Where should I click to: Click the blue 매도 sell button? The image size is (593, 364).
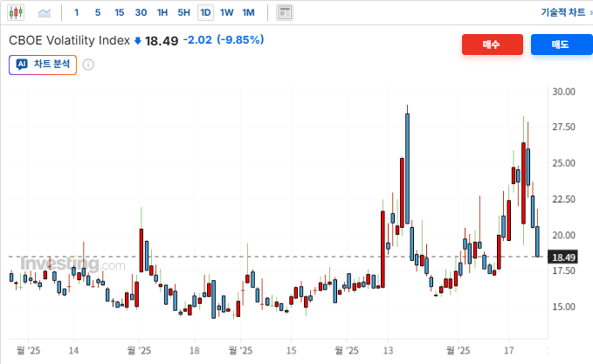pyautogui.click(x=562, y=45)
